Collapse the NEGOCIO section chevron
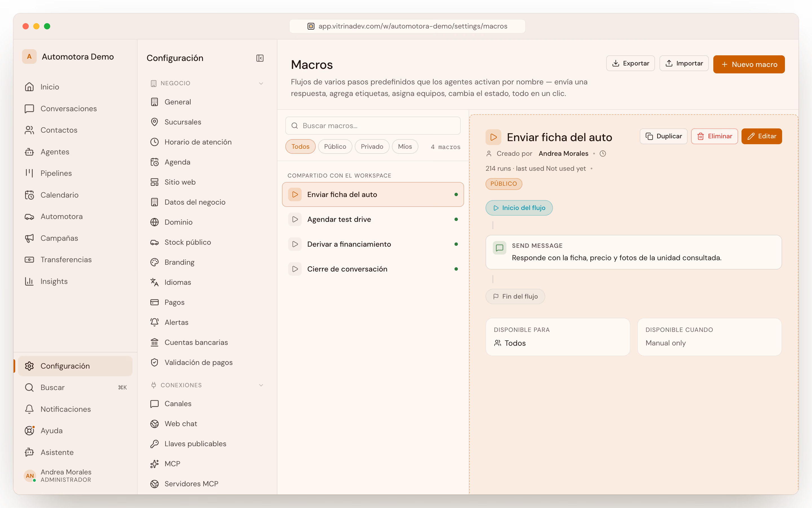 pos(261,83)
